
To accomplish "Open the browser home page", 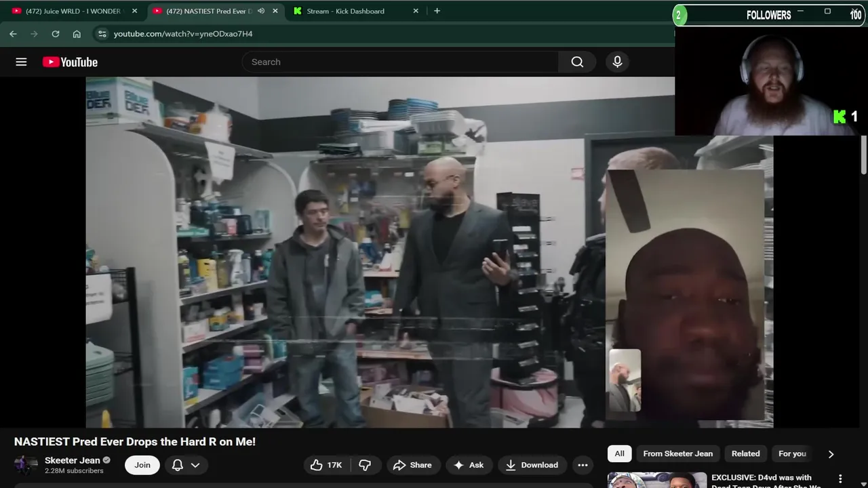I will coord(77,34).
